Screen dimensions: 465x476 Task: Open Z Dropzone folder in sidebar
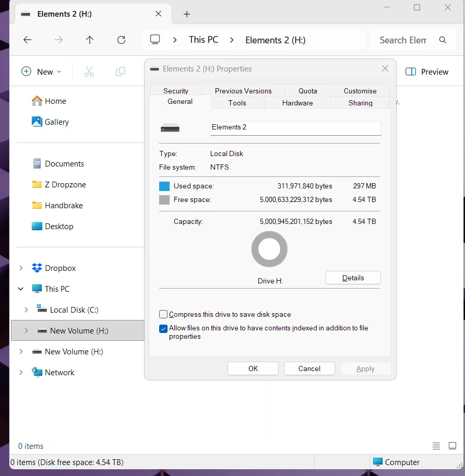click(x=59, y=185)
